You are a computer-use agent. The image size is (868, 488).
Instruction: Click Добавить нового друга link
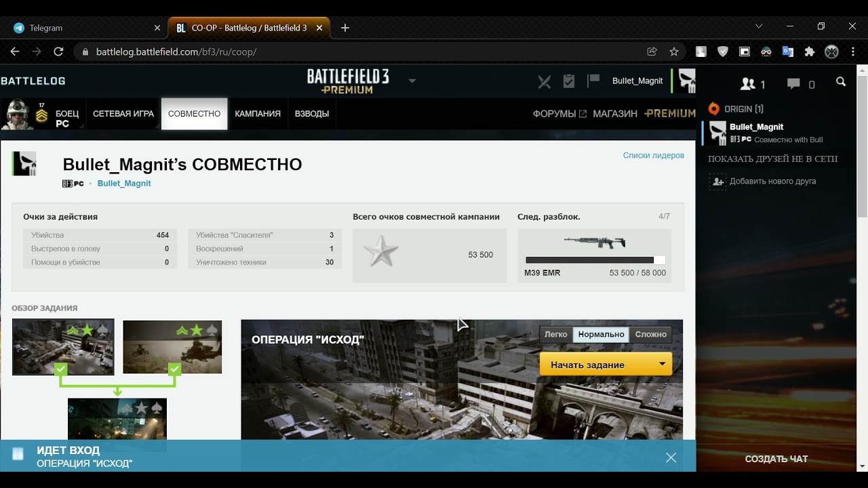click(772, 181)
